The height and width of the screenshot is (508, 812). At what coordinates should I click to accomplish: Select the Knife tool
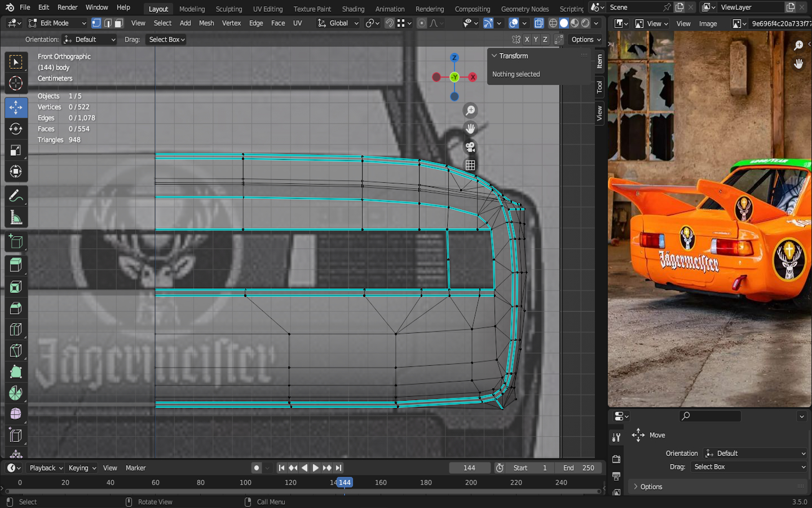(x=16, y=351)
